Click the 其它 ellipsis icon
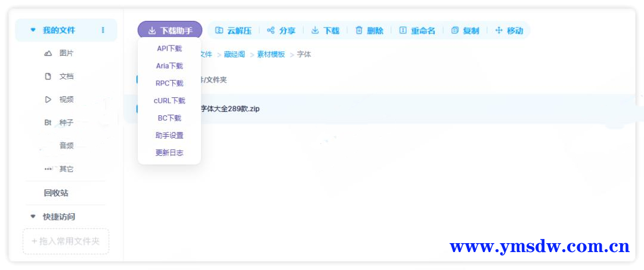 click(48, 168)
